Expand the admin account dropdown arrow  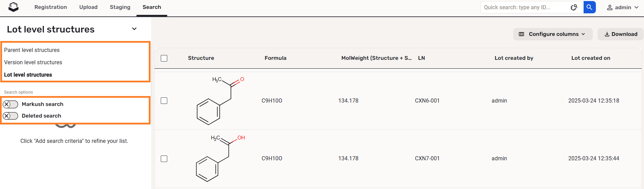point(636,8)
